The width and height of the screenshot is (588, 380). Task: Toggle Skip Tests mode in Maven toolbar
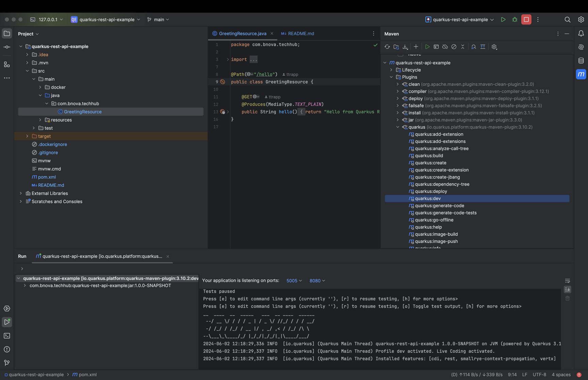click(454, 47)
